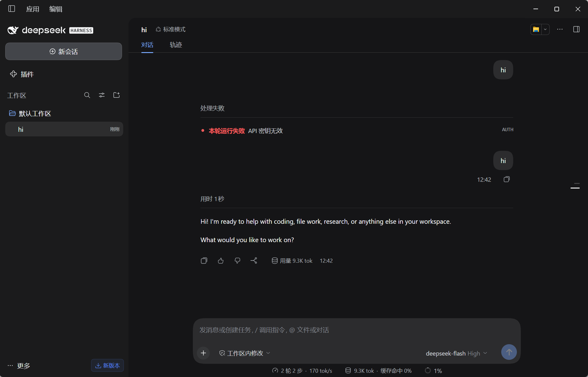Open the 编辑 menu

click(55, 9)
